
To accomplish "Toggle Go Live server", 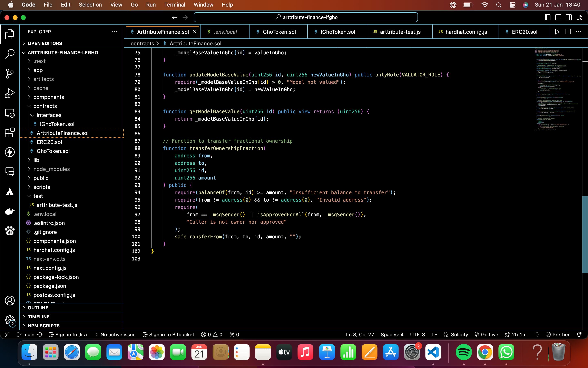I will point(486,335).
